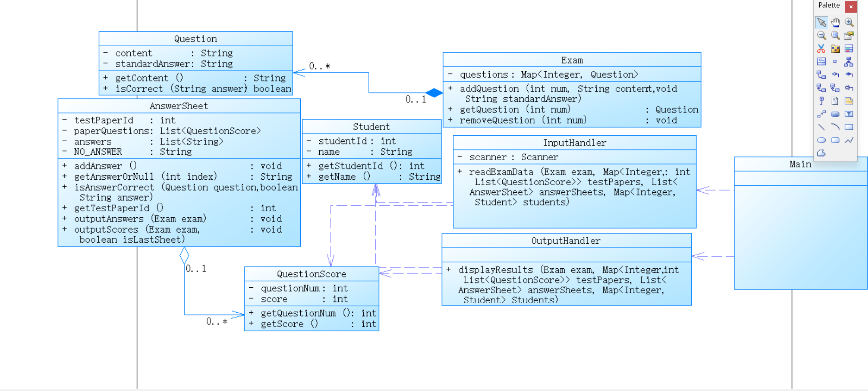Choose the Arc drawing tool
This screenshot has width=868, height=391.
coord(835,127)
